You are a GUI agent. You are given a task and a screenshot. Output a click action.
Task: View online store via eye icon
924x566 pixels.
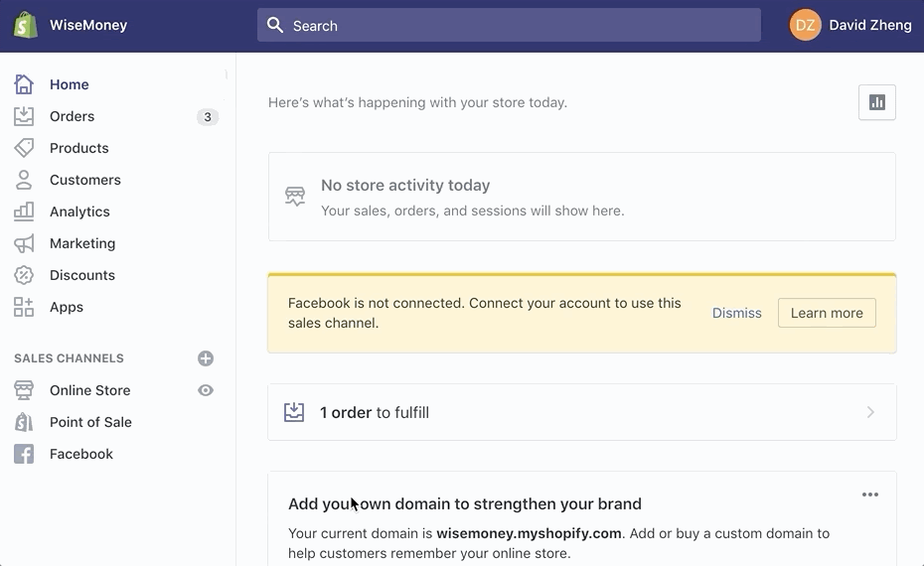pos(206,390)
